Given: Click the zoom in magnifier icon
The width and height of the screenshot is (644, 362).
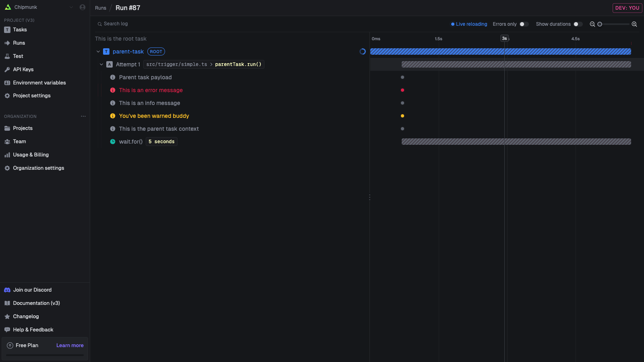Looking at the screenshot, I should 634,24.
